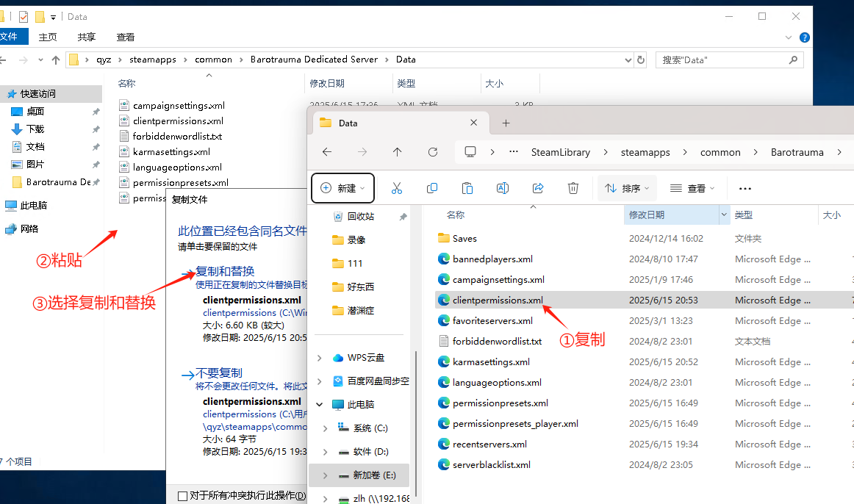Screen dimensions: 854x504
Task: Expand the 百度网盘同步空间 node
Action: 320,381
